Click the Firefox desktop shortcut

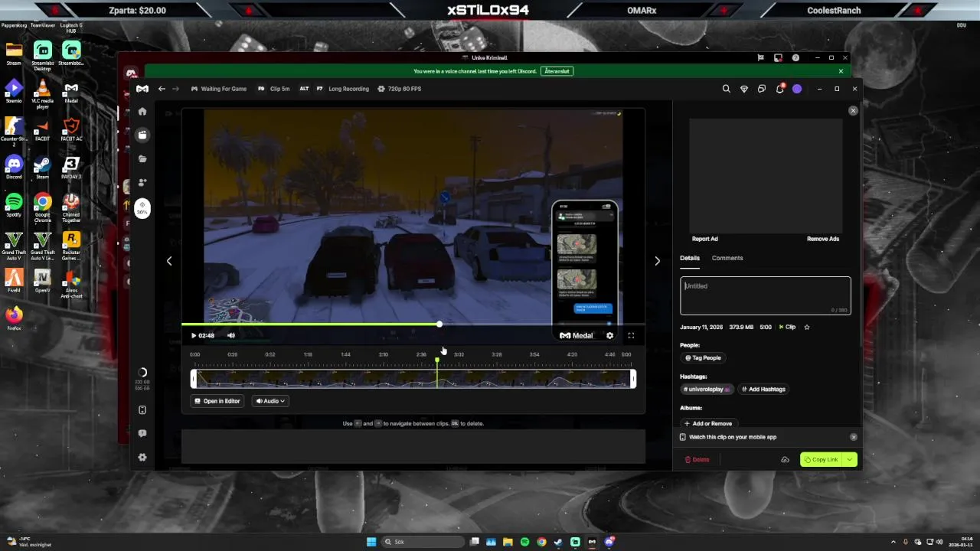pyautogui.click(x=14, y=318)
